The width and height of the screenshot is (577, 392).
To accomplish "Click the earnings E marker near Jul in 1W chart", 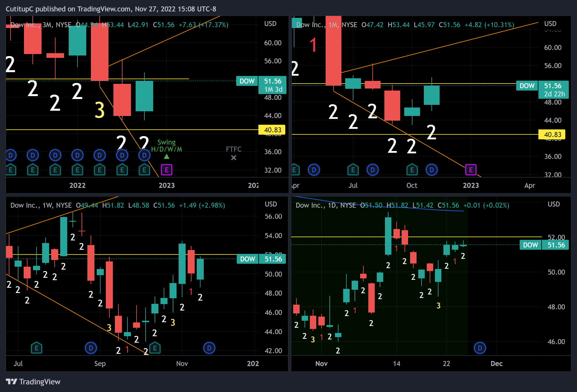I will pos(37,348).
